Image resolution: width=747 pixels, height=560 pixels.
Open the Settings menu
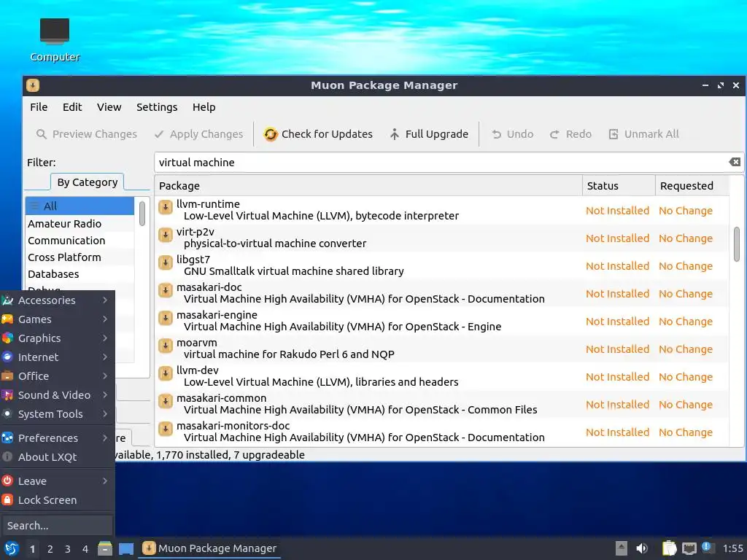tap(157, 107)
